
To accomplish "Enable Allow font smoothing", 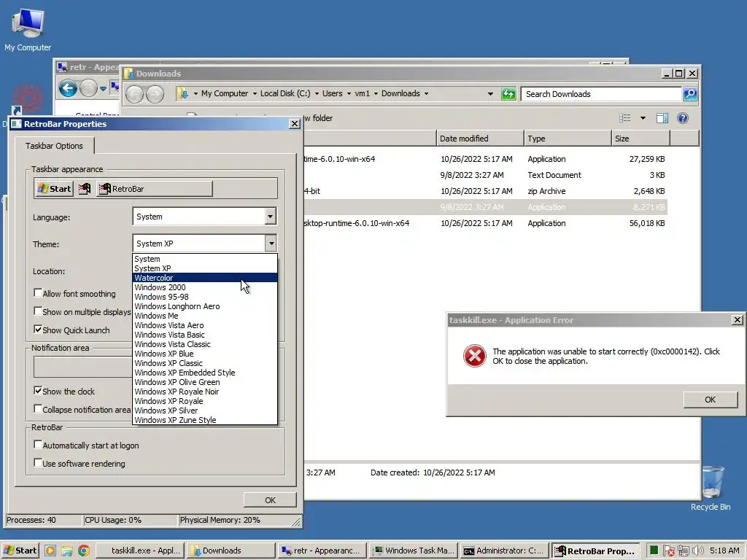I will click(38, 293).
